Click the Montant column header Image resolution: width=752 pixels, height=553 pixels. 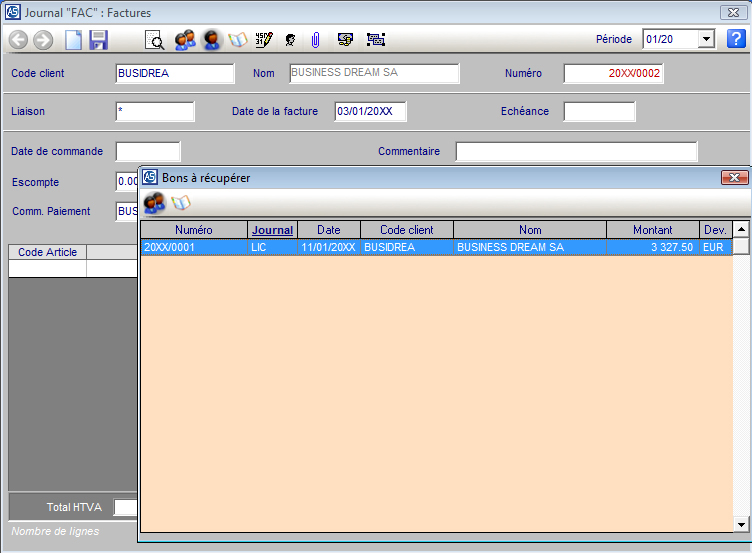tap(652, 230)
